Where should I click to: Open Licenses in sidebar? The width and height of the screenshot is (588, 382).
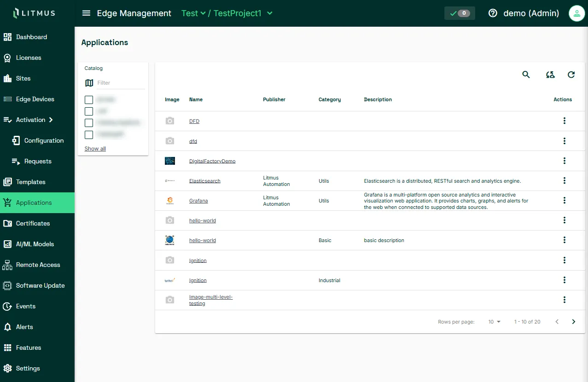[37, 58]
